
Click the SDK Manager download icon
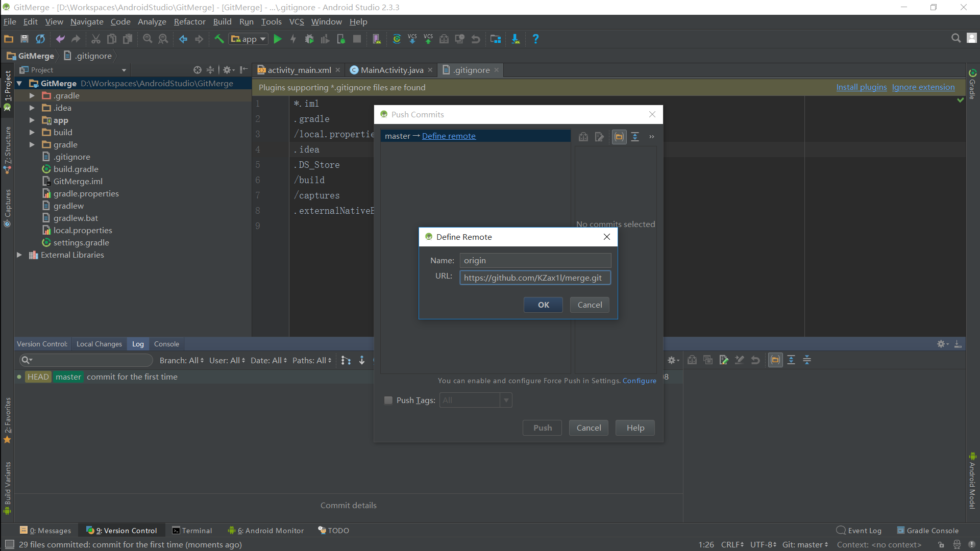[516, 39]
